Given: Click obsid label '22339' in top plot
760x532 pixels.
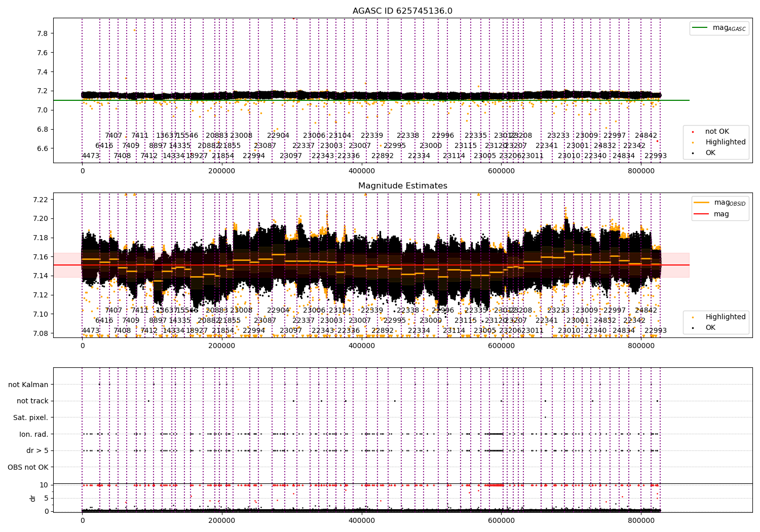Looking at the screenshot, I should 372,136.
